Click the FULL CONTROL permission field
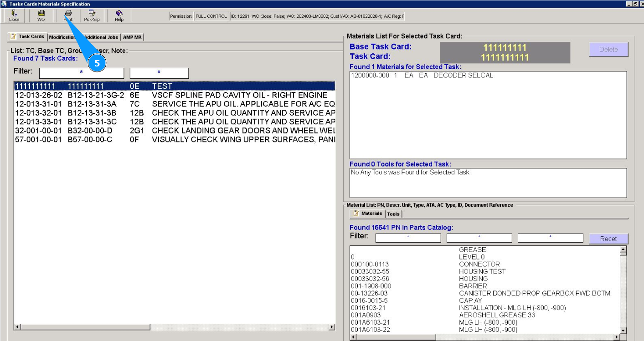This screenshot has width=644, height=341. click(x=211, y=16)
